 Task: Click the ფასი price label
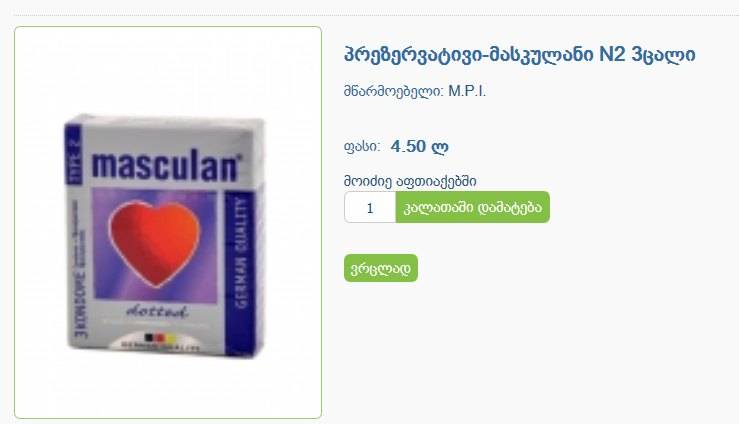(361, 147)
